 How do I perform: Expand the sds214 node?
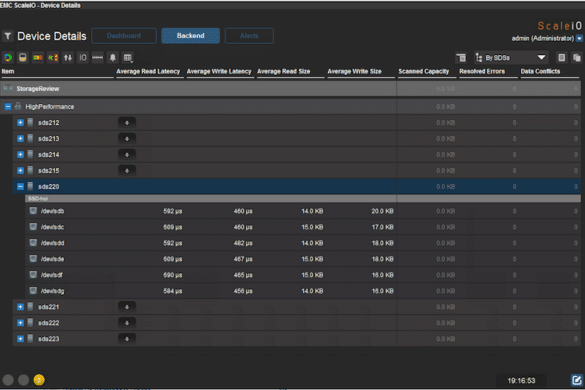pos(21,155)
